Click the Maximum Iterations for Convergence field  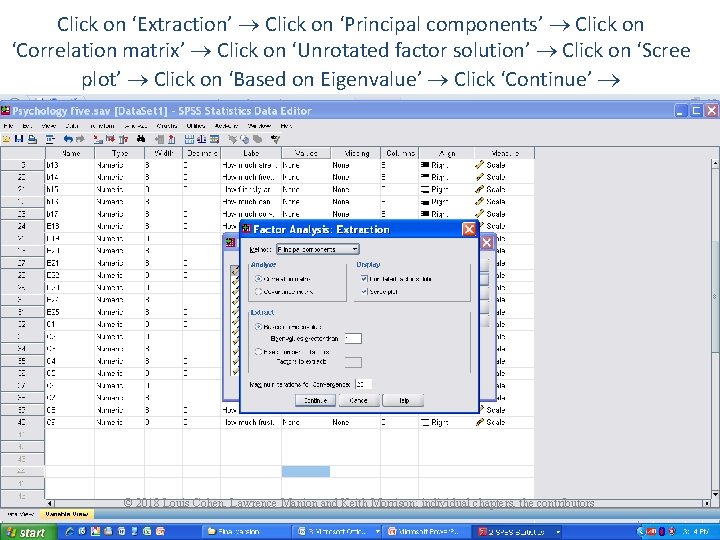[363, 384]
